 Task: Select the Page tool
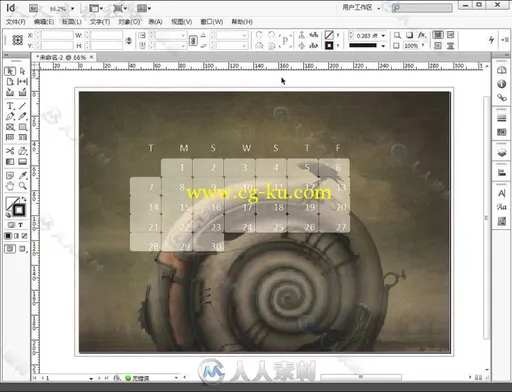pos(10,82)
